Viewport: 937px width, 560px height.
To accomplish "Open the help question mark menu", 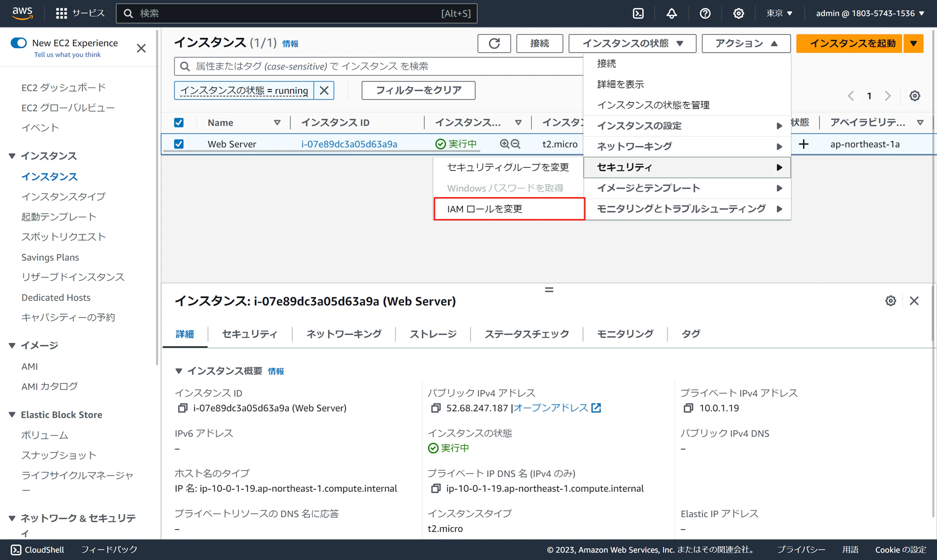I will tap(705, 13).
